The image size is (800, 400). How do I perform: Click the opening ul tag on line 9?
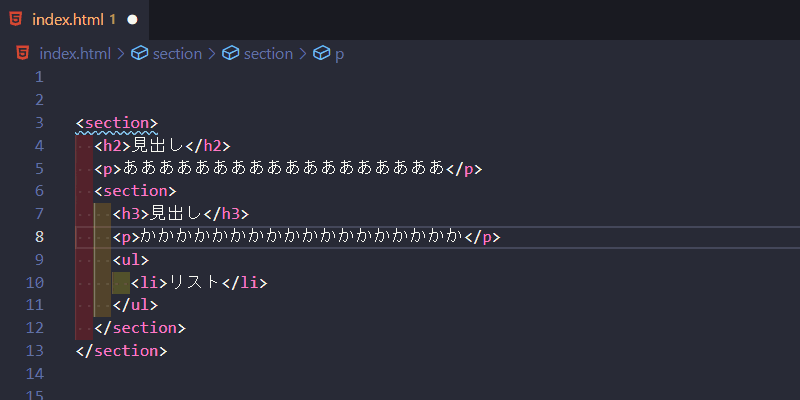pos(131,260)
